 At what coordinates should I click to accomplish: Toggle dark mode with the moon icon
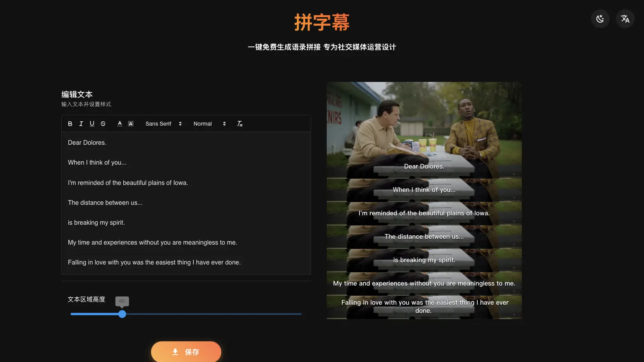(600, 19)
